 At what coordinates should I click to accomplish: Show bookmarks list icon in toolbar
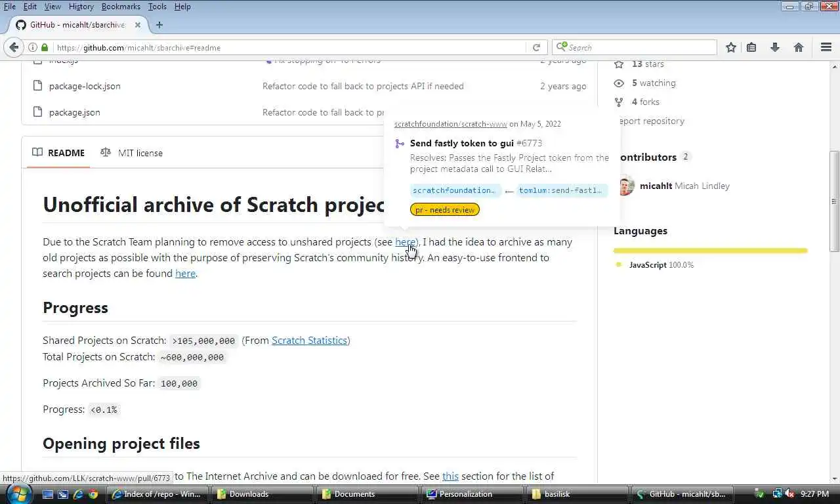752,47
